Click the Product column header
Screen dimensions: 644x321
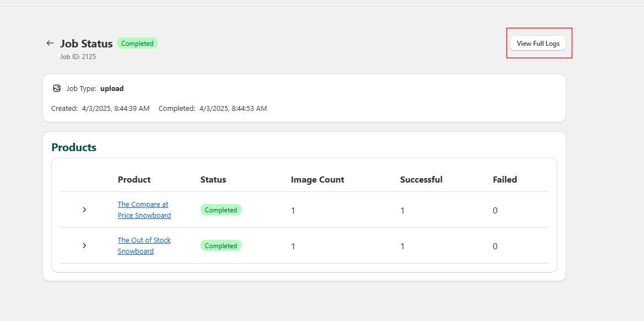tap(134, 179)
